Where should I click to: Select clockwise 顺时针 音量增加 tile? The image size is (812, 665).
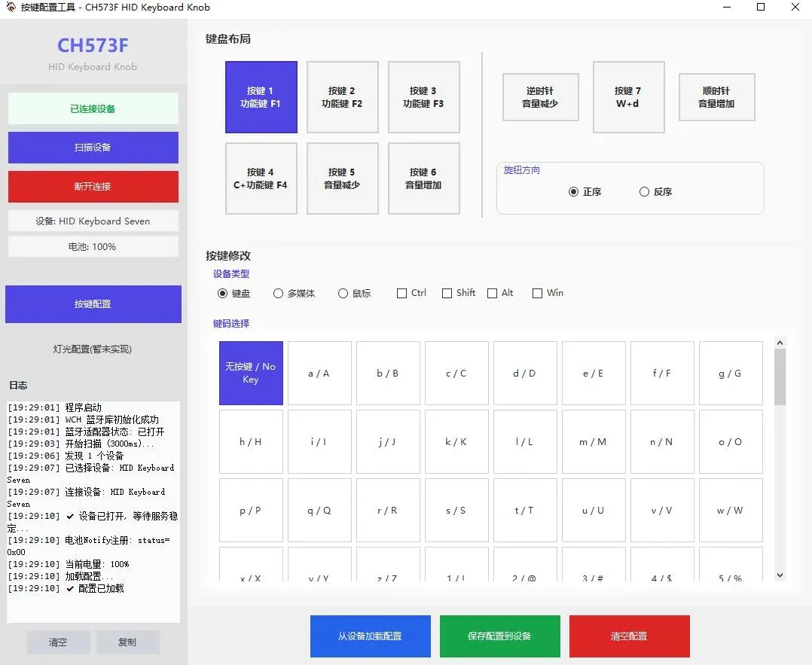[717, 97]
